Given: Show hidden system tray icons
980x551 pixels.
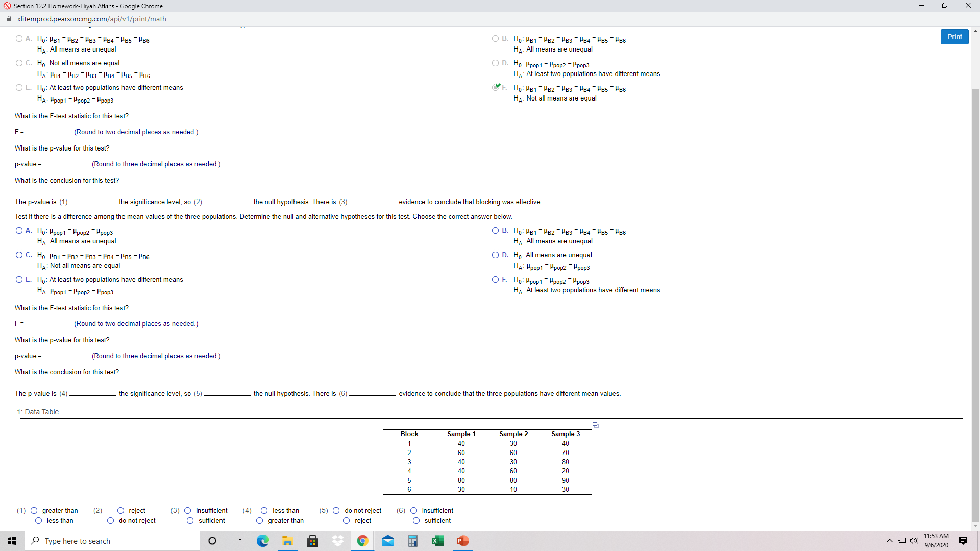Looking at the screenshot, I should coord(889,541).
